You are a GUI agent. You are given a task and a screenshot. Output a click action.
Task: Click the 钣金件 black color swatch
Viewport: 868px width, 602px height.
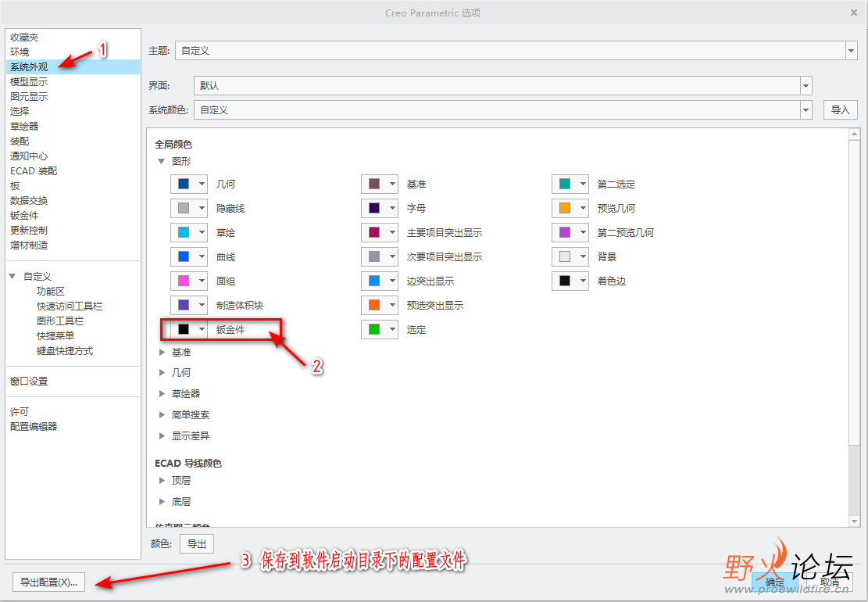184,329
